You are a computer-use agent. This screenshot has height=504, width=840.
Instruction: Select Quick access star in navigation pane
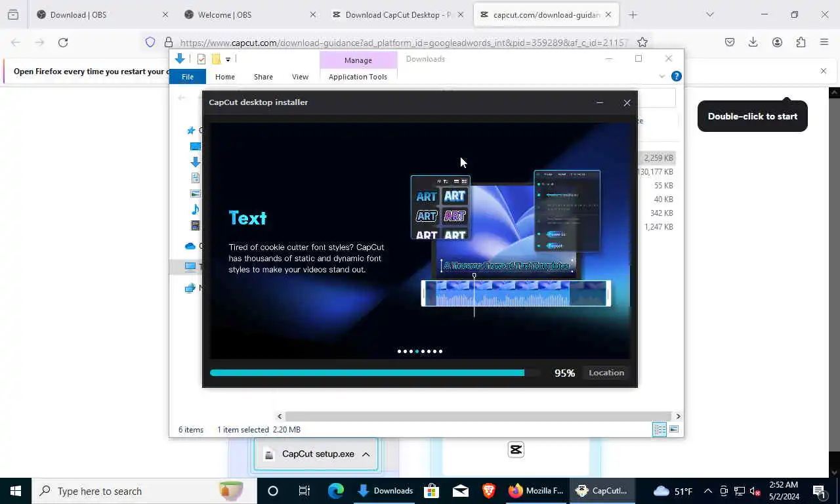(191, 131)
